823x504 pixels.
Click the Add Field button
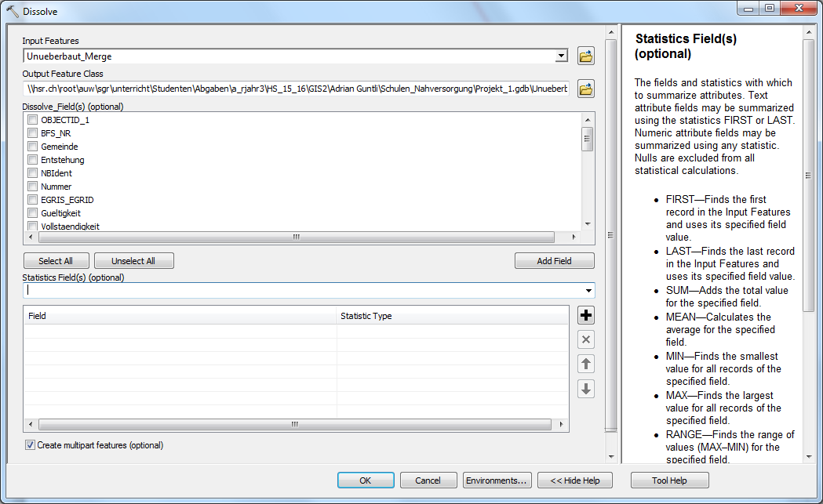(554, 261)
